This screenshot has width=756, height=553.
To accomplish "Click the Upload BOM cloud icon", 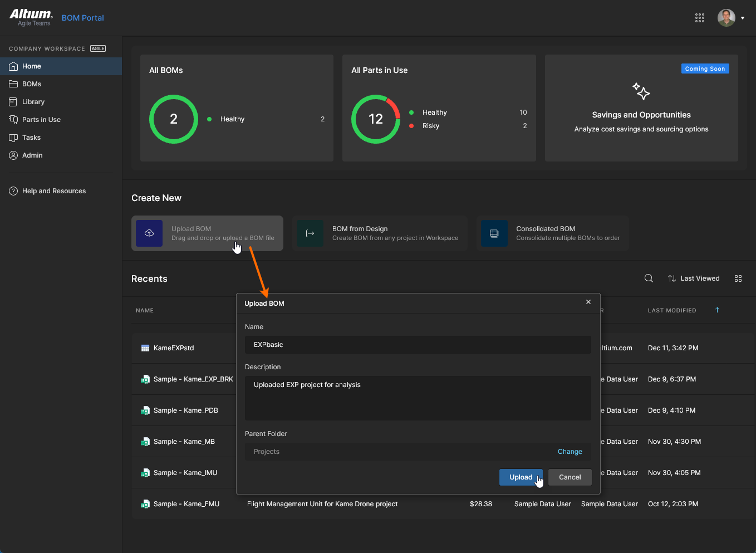I will (x=149, y=233).
